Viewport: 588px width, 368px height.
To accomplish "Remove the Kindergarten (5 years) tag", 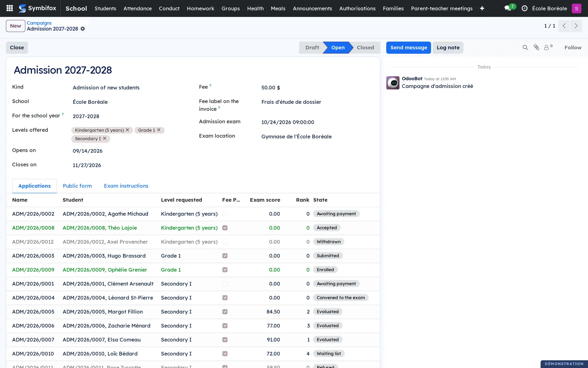I will [x=128, y=130].
